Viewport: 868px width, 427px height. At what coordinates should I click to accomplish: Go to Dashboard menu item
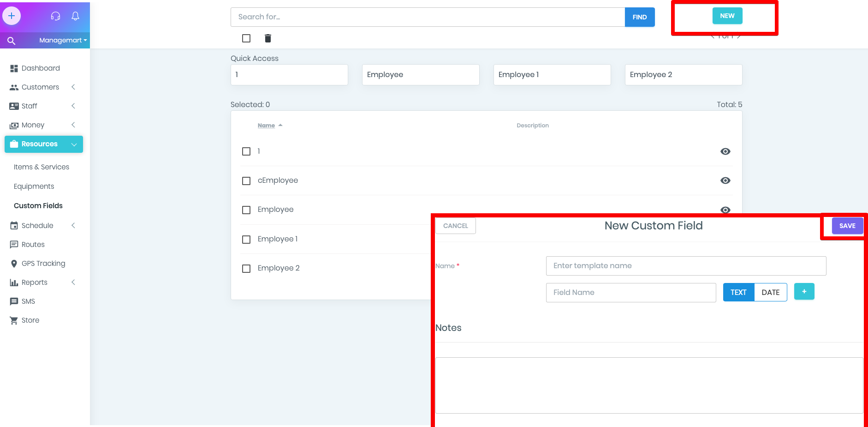pos(41,68)
